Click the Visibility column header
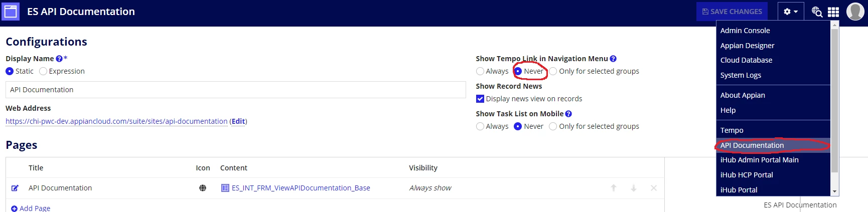868x212 pixels. pyautogui.click(x=423, y=168)
